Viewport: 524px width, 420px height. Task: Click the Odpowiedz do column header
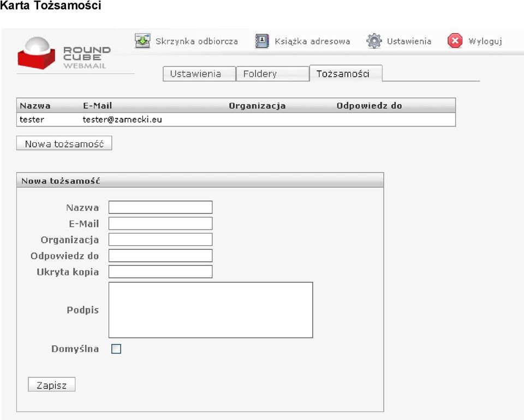click(369, 106)
